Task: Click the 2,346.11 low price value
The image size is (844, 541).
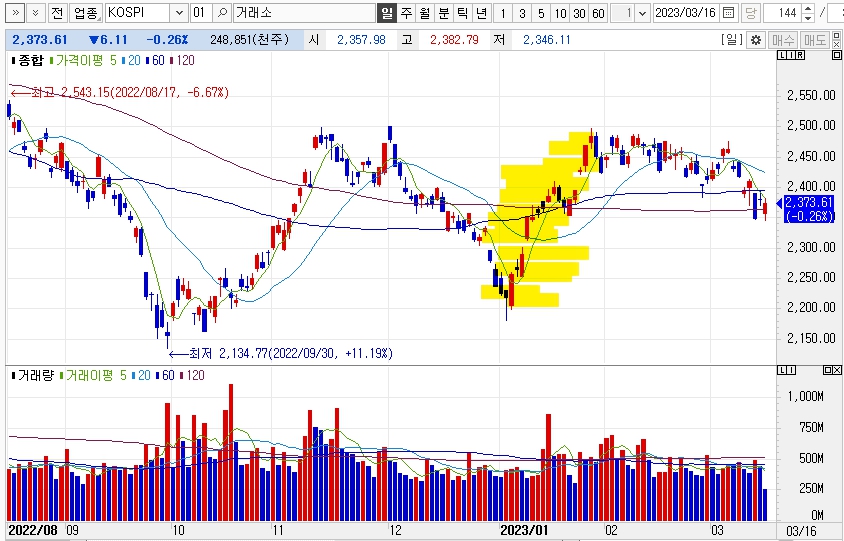Action: click(x=546, y=40)
